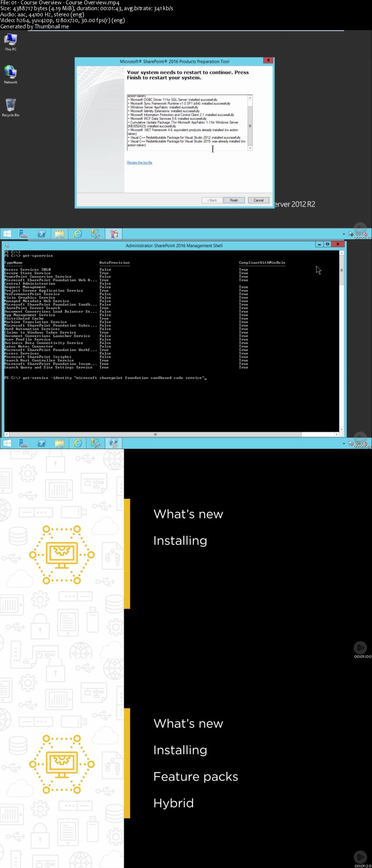Click the get-service command line in shell
372x868 pixels.
pyautogui.click(x=105, y=378)
